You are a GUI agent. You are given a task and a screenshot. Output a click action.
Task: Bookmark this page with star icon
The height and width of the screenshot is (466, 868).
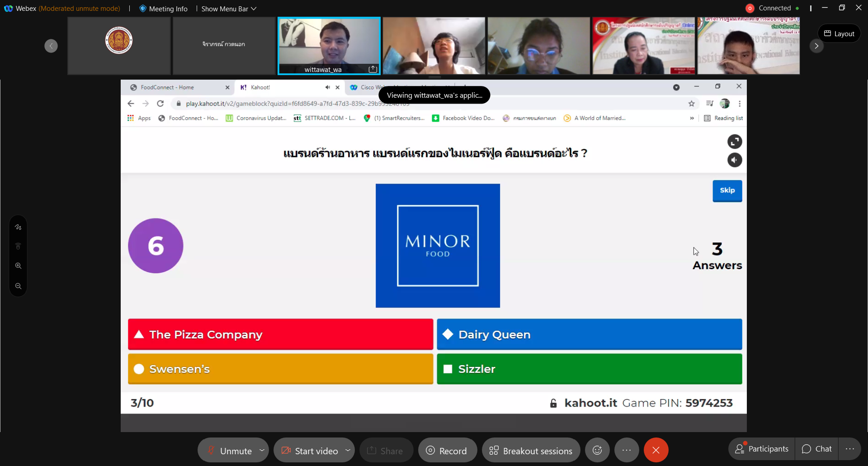pos(692,104)
